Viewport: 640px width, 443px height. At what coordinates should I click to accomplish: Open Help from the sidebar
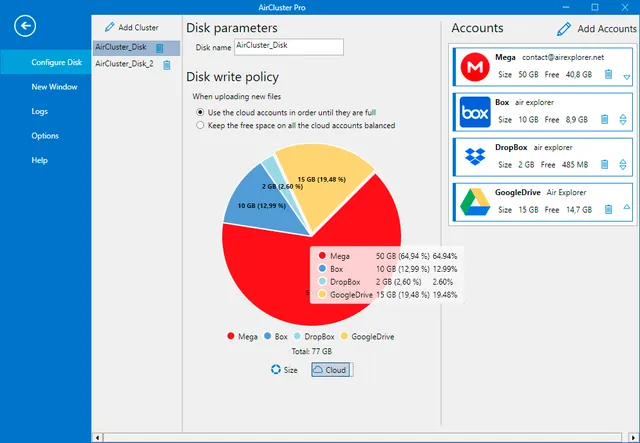pos(40,160)
